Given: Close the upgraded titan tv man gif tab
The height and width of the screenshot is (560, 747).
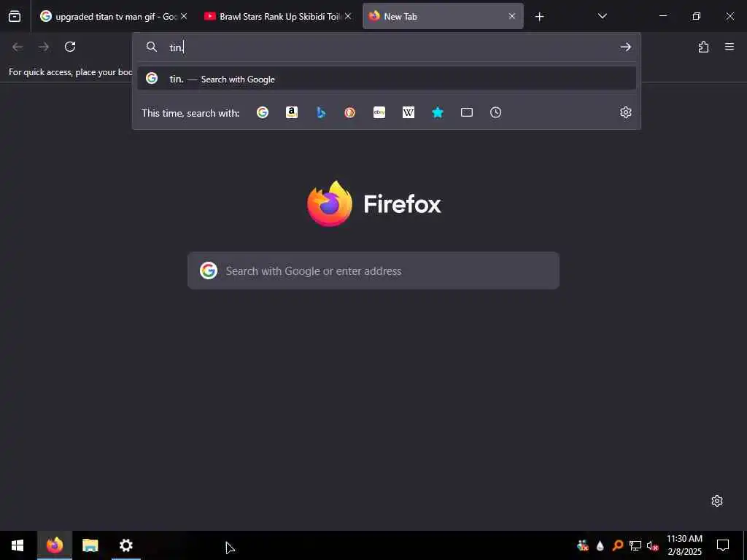Looking at the screenshot, I should coord(184,16).
